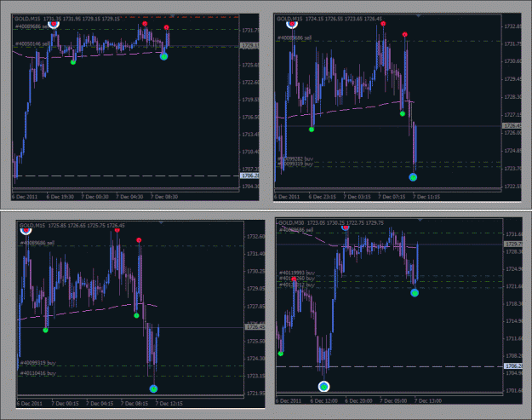The height and width of the screenshot is (420, 532).
Task: Click the 1726.45 price tag in GOLD,M15 1724.15 chart
Action: click(512, 125)
